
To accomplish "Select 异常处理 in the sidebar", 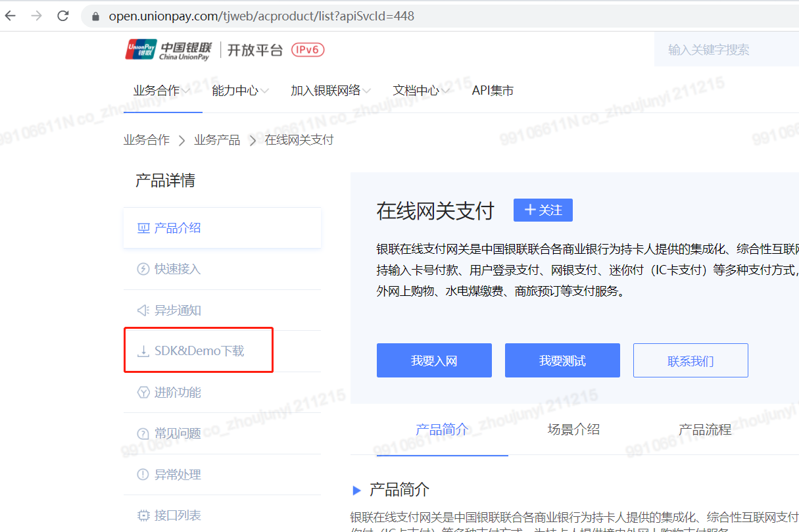I will click(x=222, y=474).
